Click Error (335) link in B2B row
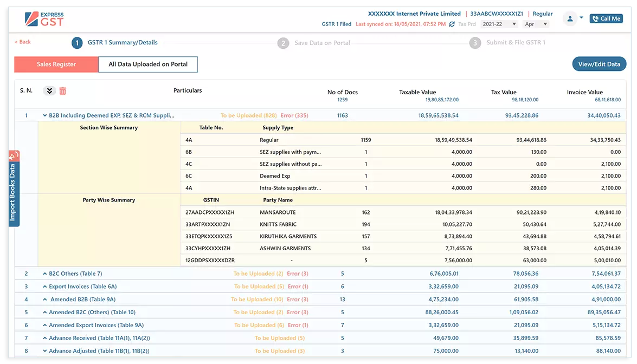 (294, 115)
